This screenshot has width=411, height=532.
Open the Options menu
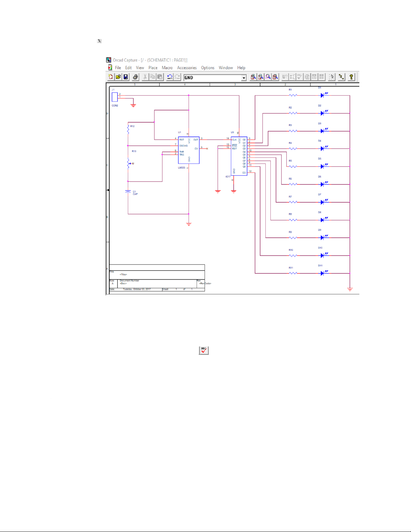(207, 68)
